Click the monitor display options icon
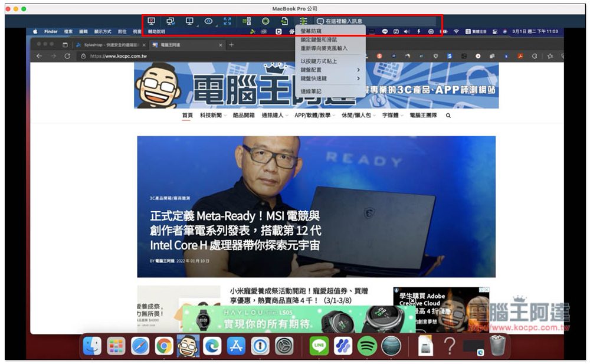 coord(189,21)
